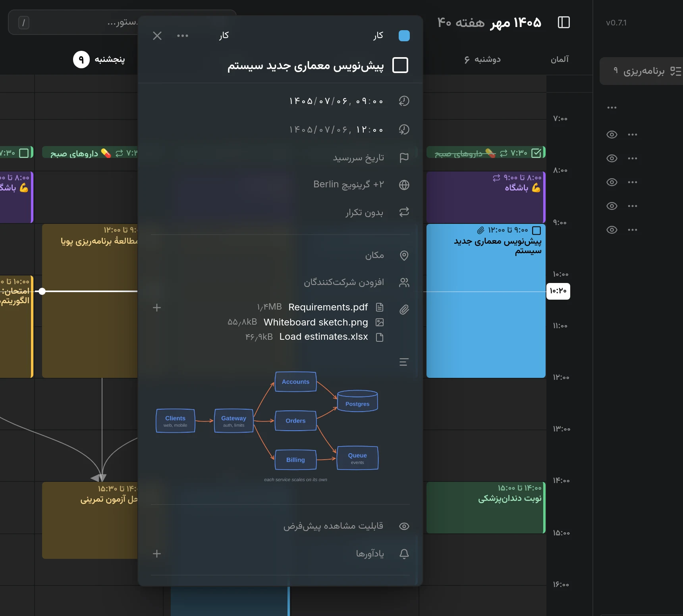Open the Monday باشگاه event
The image size is (683, 616).
click(x=486, y=197)
